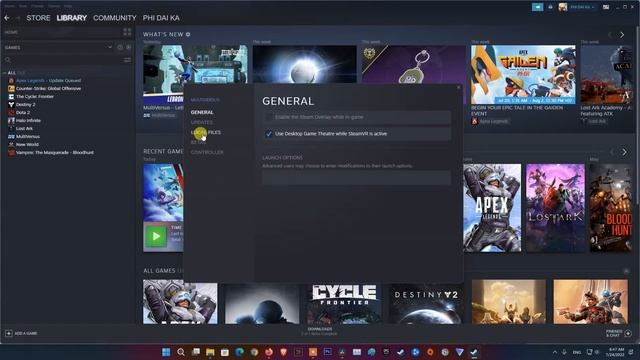Select New World in the game list
The width and height of the screenshot is (640, 360).
(27, 144)
